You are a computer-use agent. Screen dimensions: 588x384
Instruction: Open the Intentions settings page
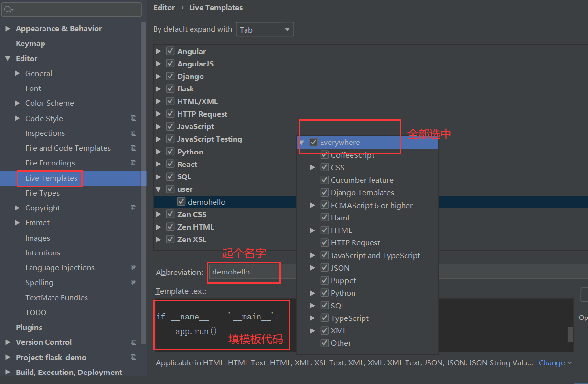tap(43, 253)
